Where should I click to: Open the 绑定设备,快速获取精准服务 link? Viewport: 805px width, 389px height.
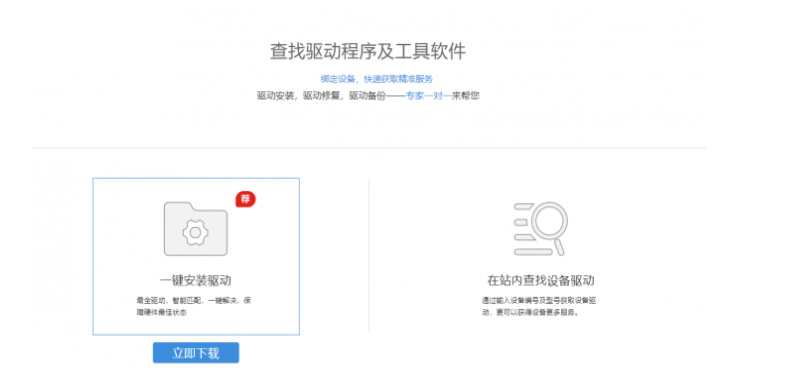(377, 79)
